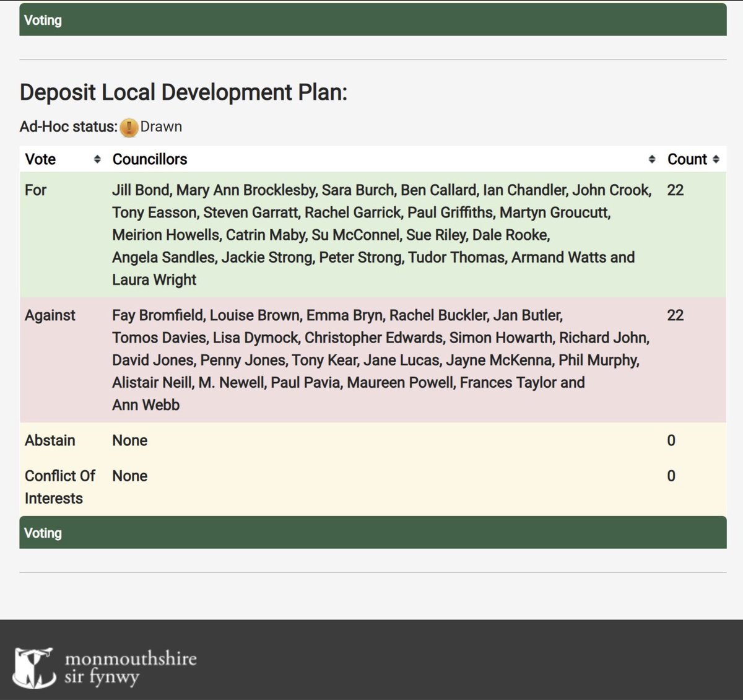This screenshot has height=700, width=743.
Task: Click councillor name Phil Murphy
Action: [x=597, y=360]
